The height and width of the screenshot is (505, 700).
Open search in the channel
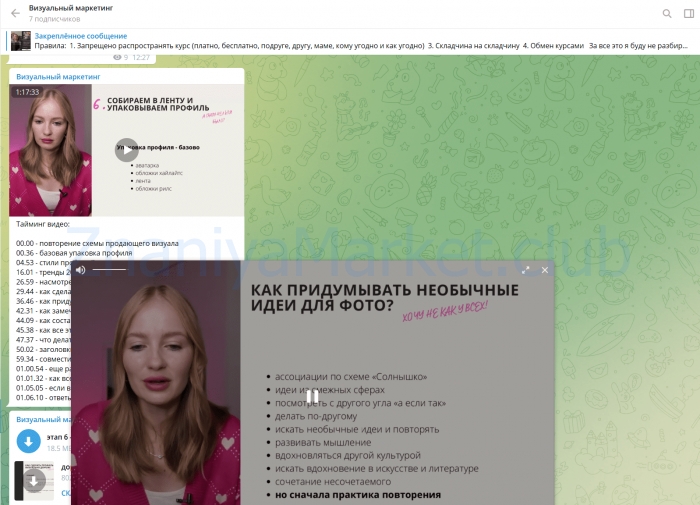click(667, 13)
